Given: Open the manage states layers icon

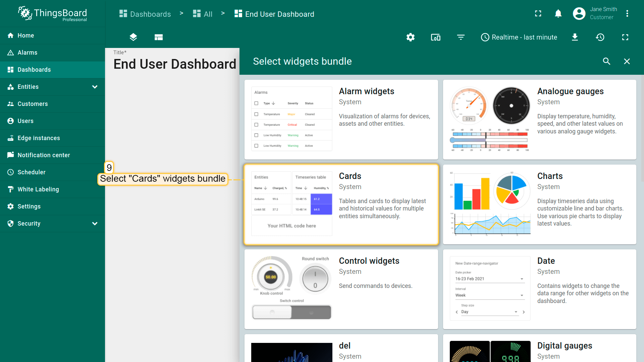Looking at the screenshot, I should click(133, 37).
